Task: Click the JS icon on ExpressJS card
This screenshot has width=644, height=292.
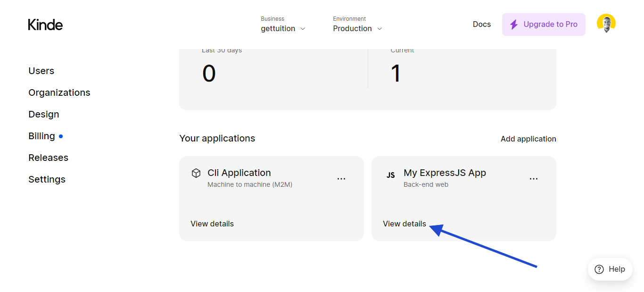Action: point(390,175)
